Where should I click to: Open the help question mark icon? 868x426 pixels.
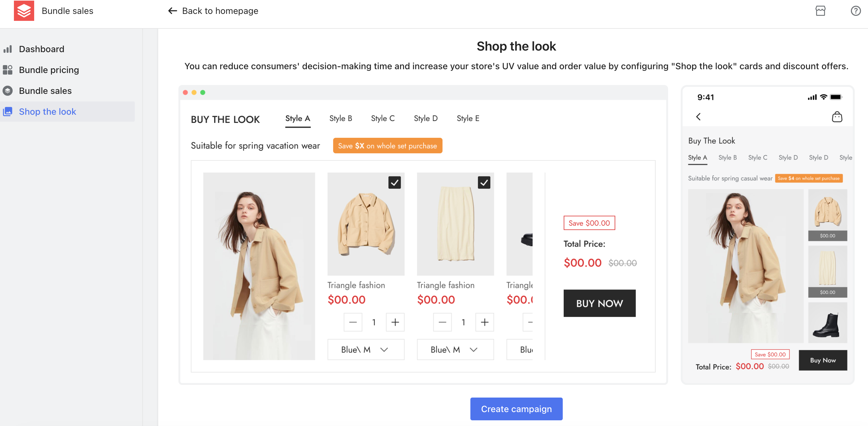[x=855, y=11]
